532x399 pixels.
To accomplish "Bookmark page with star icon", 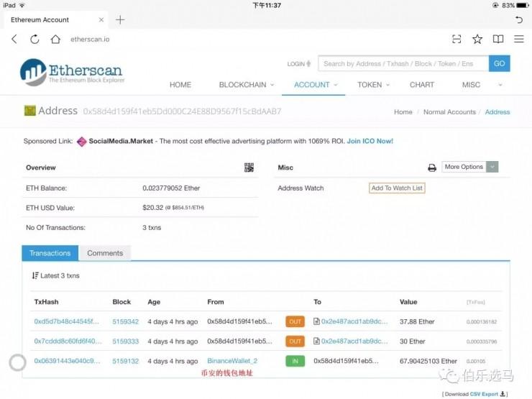I will tap(477, 39).
